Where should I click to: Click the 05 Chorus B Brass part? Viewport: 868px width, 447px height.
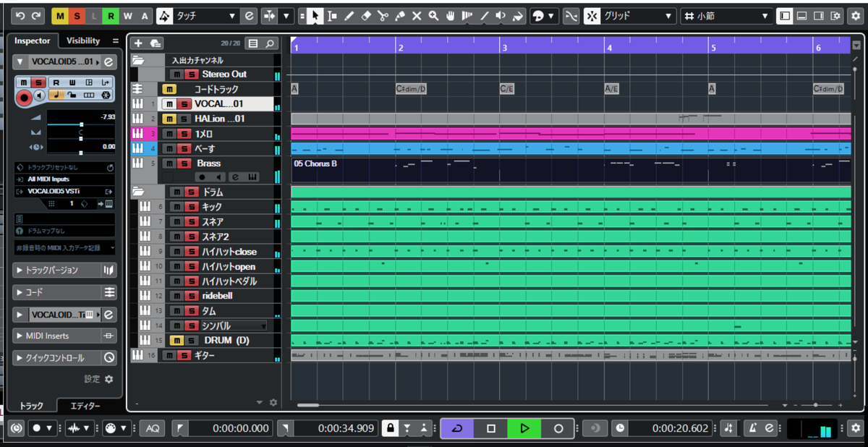click(571, 170)
